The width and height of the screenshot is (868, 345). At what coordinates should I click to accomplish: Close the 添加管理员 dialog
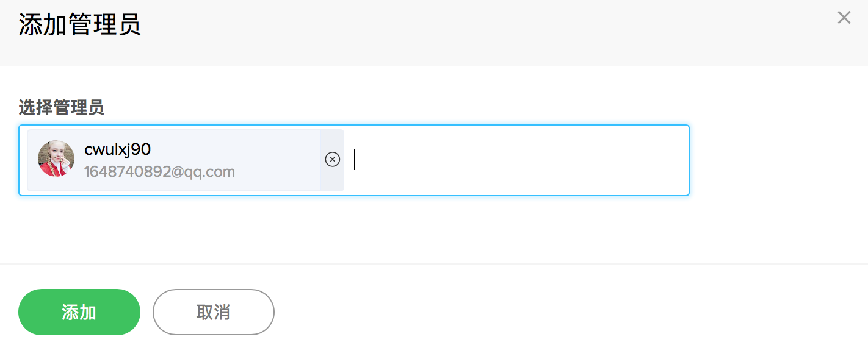(x=844, y=18)
